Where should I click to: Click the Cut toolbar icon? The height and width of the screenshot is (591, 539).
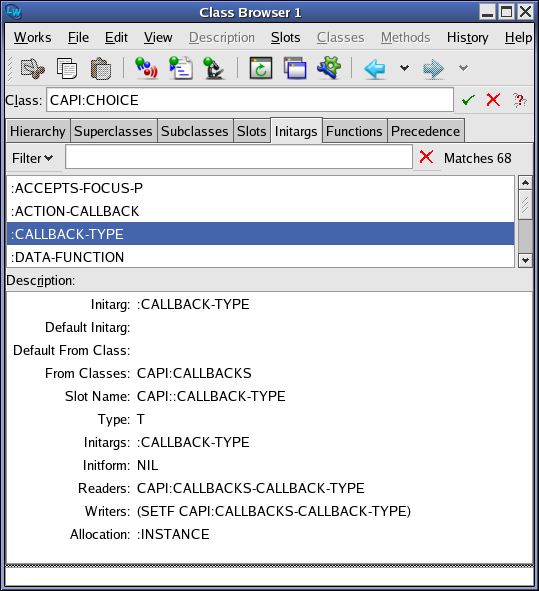coord(33,68)
